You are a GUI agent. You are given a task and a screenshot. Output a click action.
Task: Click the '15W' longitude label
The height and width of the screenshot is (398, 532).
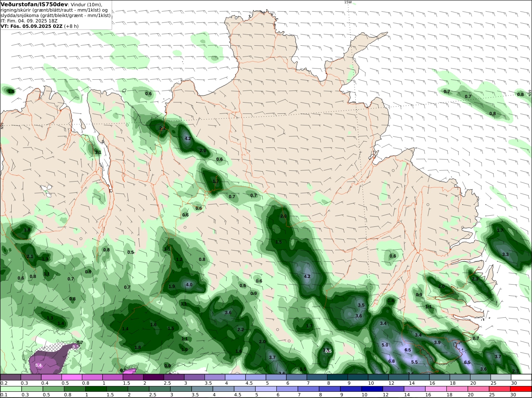pyautogui.click(x=348, y=2)
